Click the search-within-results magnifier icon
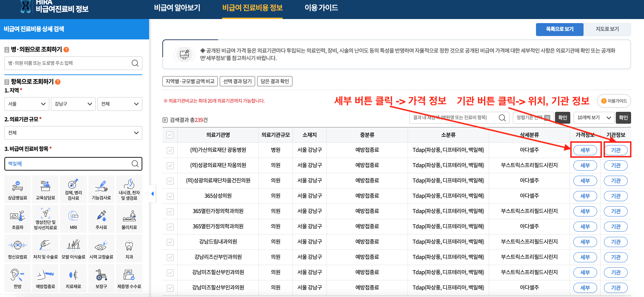This screenshot has width=644, height=297. point(502,118)
